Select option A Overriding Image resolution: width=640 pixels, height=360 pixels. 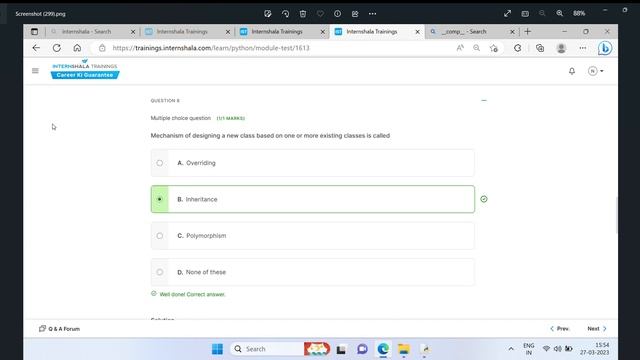(313, 163)
